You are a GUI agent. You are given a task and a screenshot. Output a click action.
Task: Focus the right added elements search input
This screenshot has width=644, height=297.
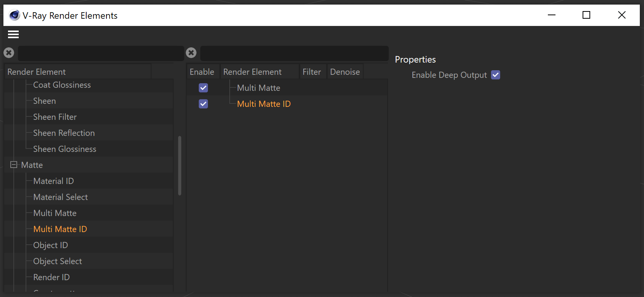[295, 53]
